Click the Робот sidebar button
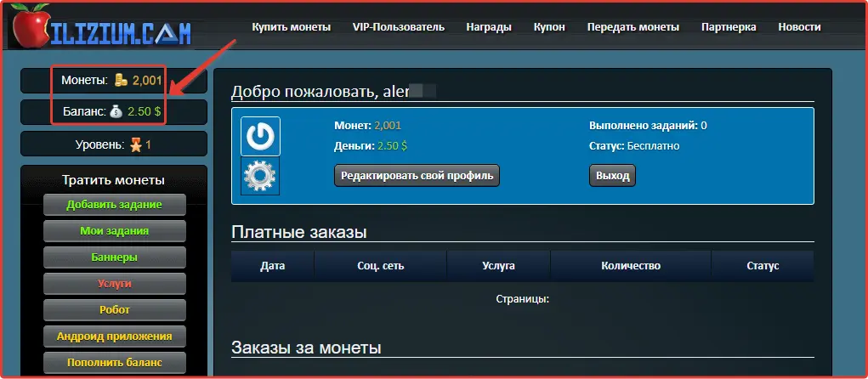This screenshot has height=379, width=868. pyautogui.click(x=115, y=310)
